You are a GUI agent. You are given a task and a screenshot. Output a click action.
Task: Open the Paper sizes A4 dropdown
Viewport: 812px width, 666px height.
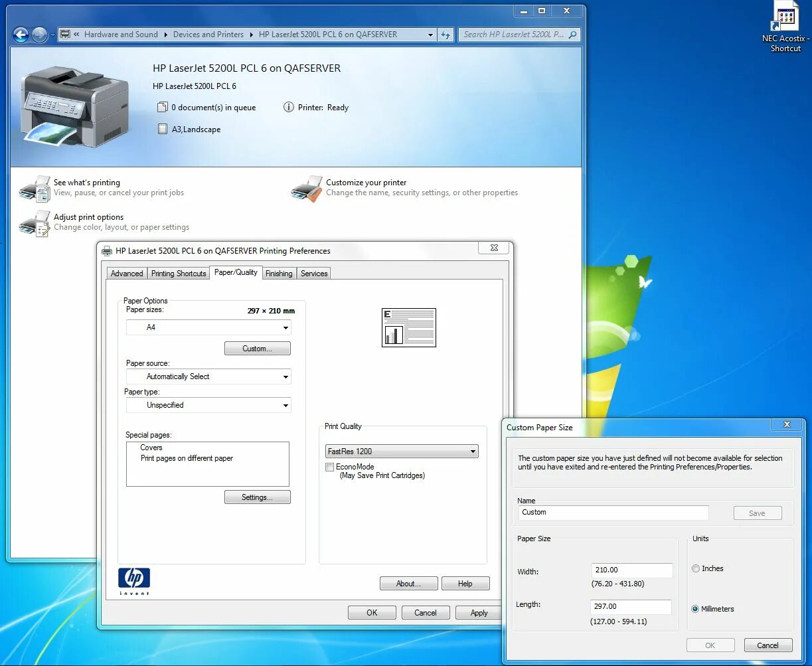(208, 327)
